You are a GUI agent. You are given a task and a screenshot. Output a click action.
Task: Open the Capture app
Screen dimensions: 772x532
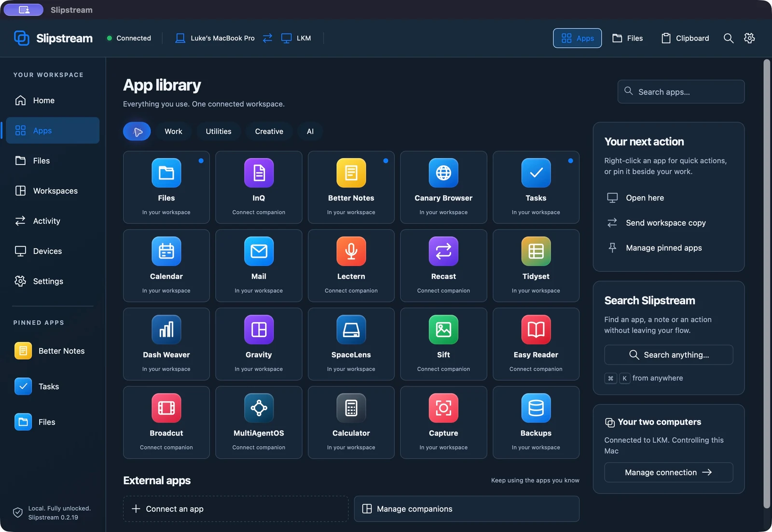point(443,423)
